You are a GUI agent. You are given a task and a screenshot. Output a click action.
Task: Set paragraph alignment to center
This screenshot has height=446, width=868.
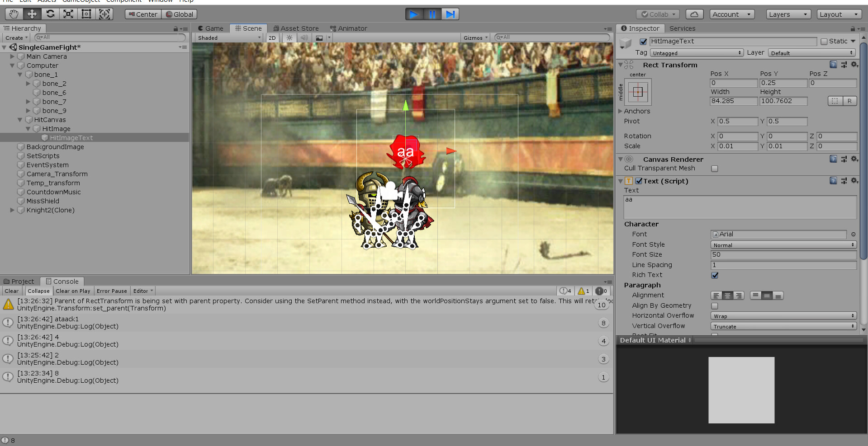[728, 295]
